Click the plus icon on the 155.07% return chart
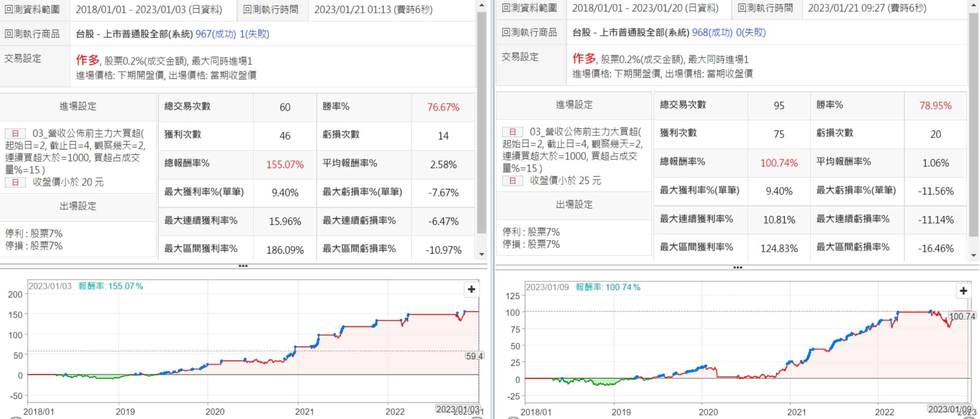The width and height of the screenshot is (980, 419). click(471, 289)
